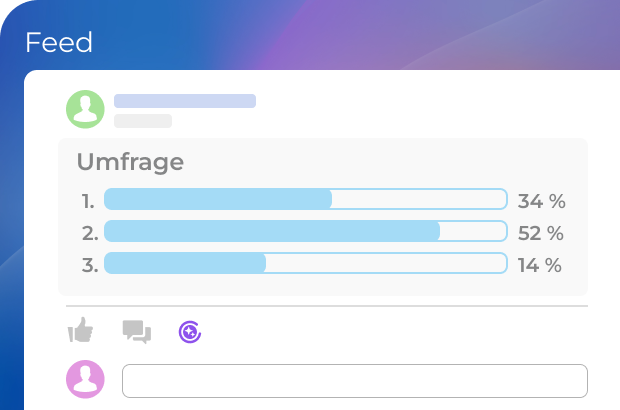Click the "Umfrage" poll heading
620x410 pixels.
pos(130,162)
